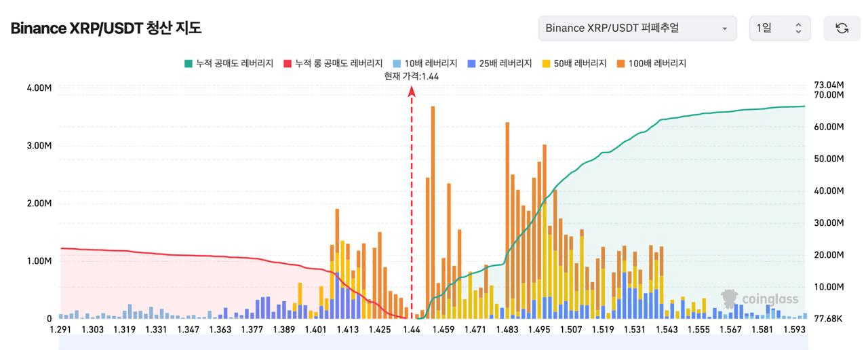Click the 60.00M right axis label
The image size is (868, 350).
pyautogui.click(x=828, y=127)
